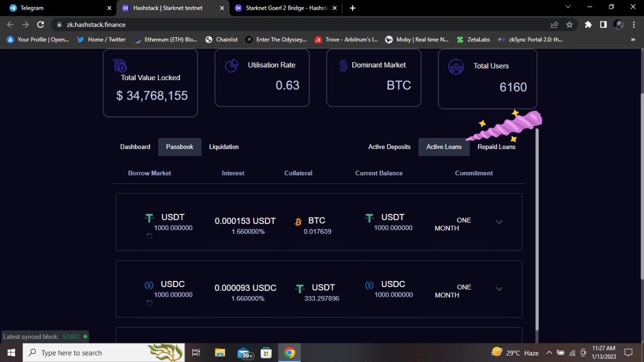Click USDC icon in second row Current Balance

369,285
